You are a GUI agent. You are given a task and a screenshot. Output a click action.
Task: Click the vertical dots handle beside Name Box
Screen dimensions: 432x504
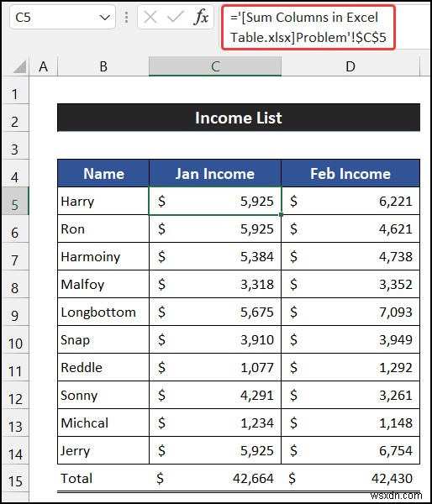coord(126,18)
